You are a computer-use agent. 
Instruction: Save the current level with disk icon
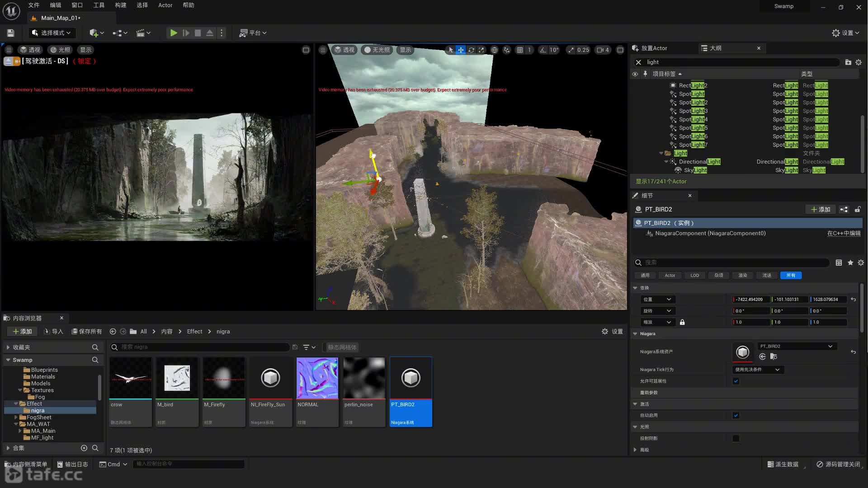point(11,33)
